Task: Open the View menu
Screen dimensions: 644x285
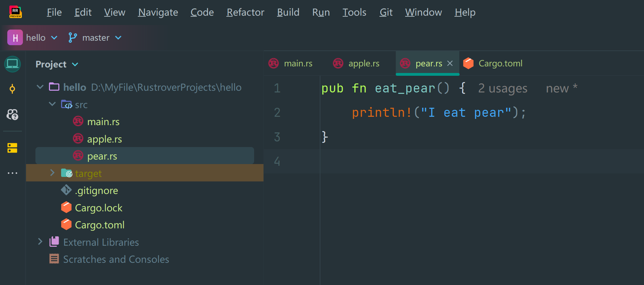Action: point(115,12)
